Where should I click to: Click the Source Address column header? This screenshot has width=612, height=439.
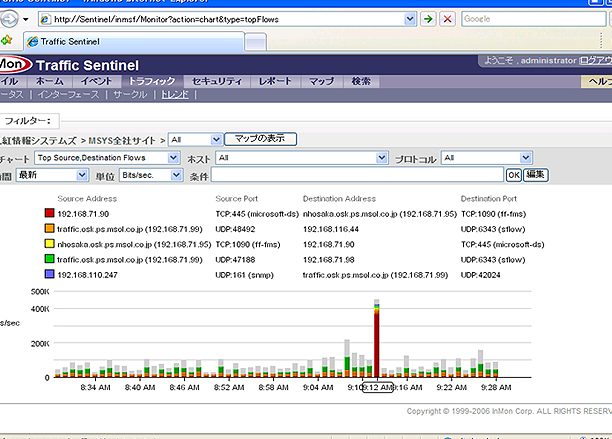[x=87, y=199]
